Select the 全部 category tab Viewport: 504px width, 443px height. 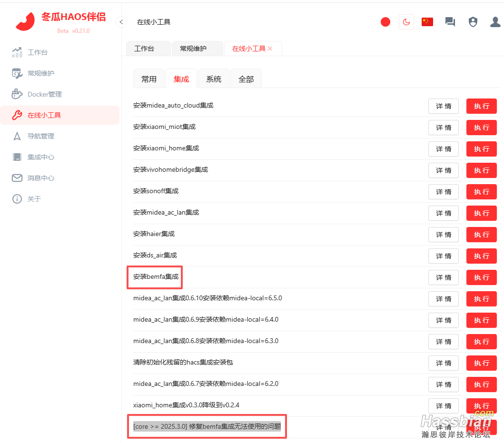[246, 79]
